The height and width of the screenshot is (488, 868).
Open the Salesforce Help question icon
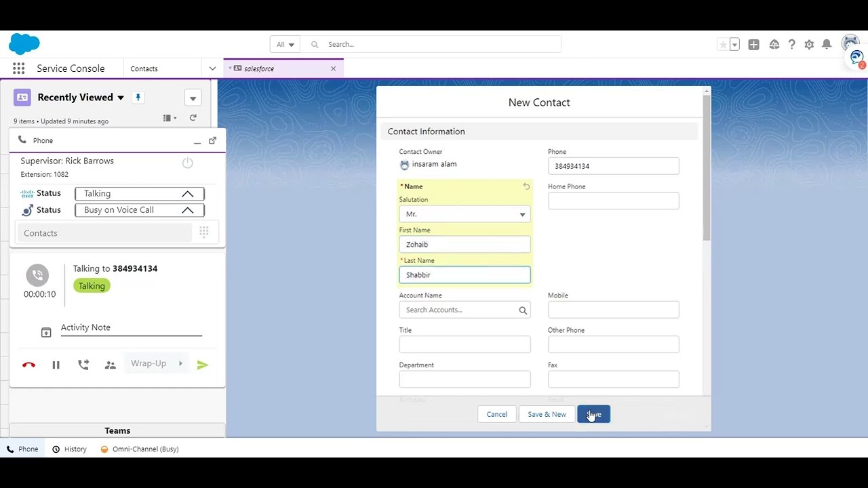click(791, 45)
